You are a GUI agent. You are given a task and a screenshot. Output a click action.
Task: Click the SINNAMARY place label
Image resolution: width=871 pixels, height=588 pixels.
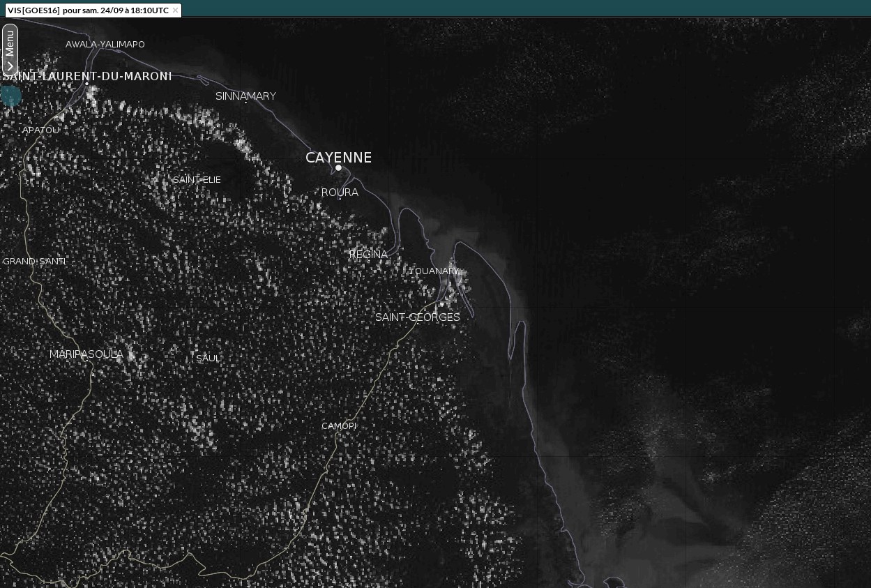pos(245,96)
